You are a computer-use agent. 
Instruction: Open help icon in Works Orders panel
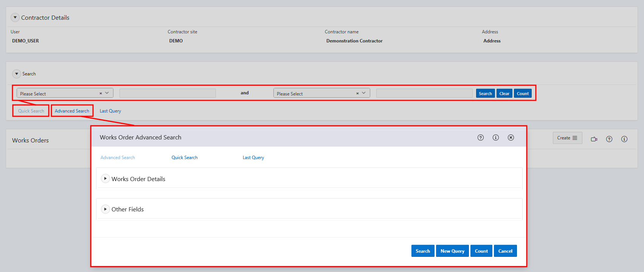pos(609,139)
